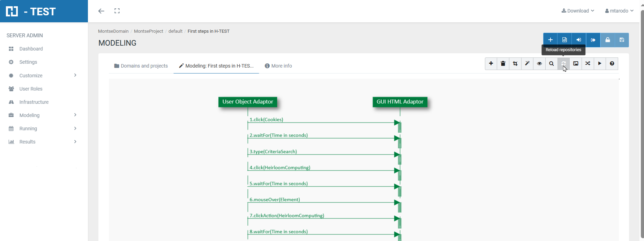Open the More info tab

tap(278, 66)
